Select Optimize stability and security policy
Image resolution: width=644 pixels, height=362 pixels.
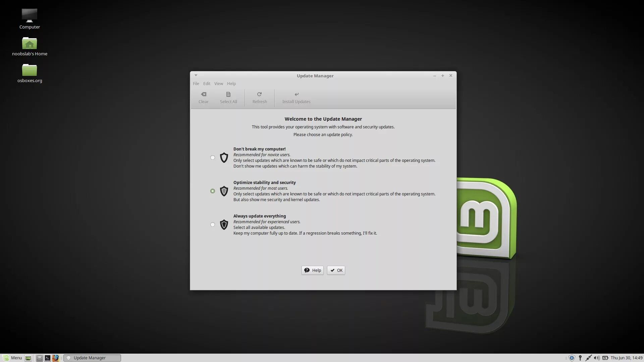pos(213,191)
